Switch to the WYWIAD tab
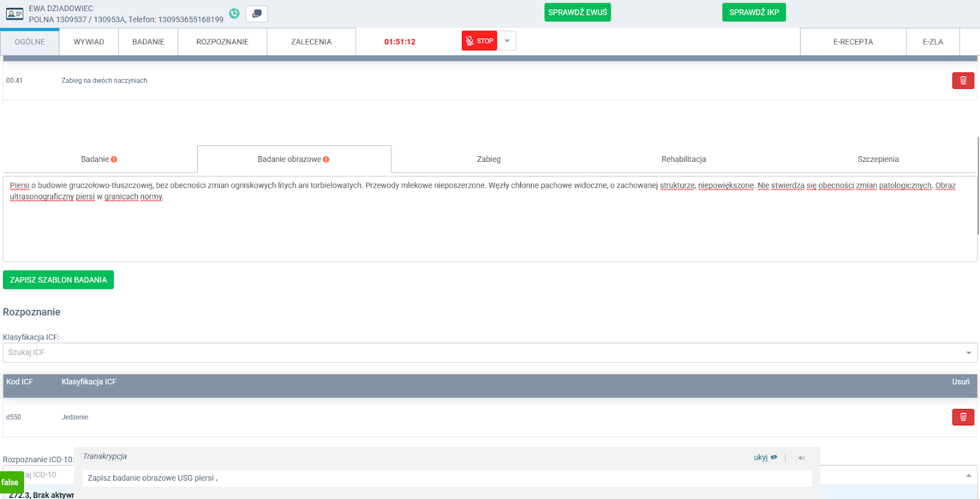Screen dimensions: 980x499 tap(89, 42)
